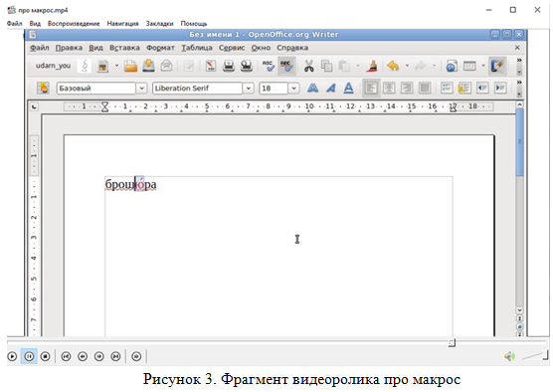Click the Edit file icon
Screen dimensions: 553x392
pyautogui.click(x=189, y=66)
